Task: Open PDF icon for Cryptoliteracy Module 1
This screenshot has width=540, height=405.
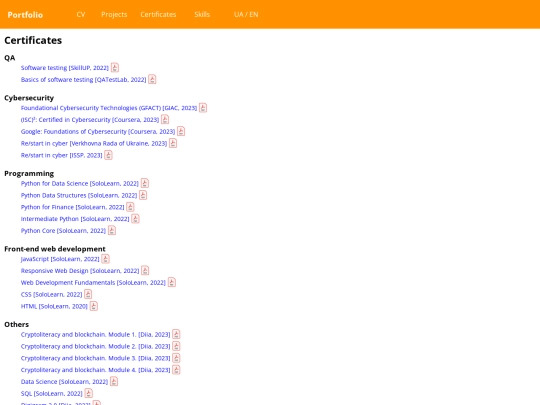Action: (x=176, y=334)
